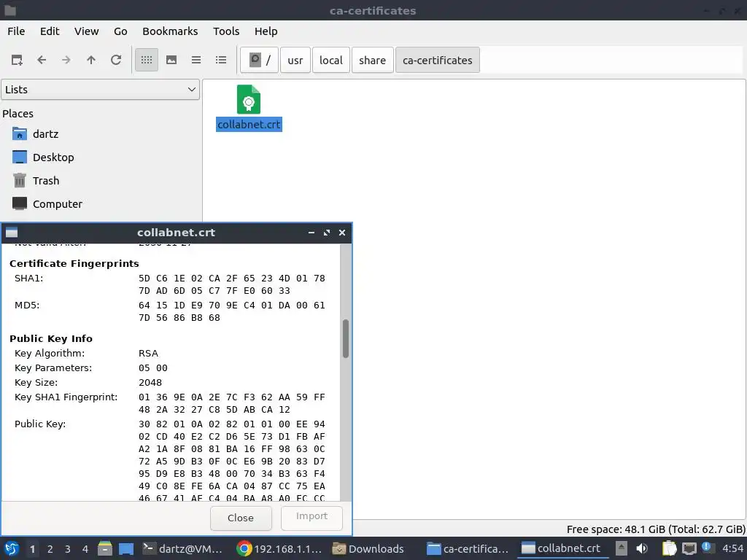Open a new tab via toolbar icon
747x560 pixels.
[17, 60]
